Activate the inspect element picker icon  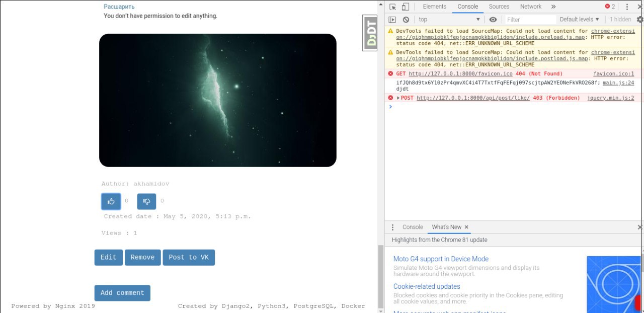(x=393, y=7)
